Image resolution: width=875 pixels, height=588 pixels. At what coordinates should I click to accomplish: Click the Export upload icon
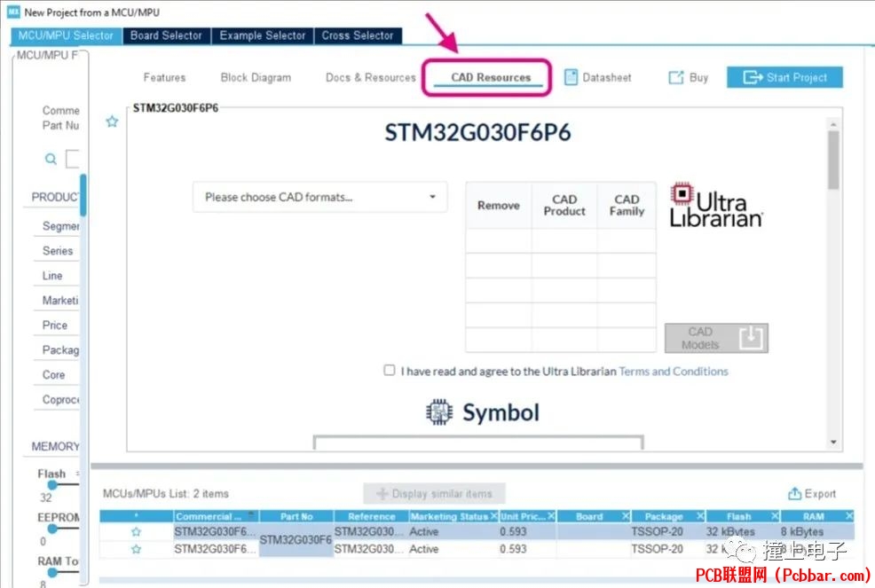(x=794, y=493)
